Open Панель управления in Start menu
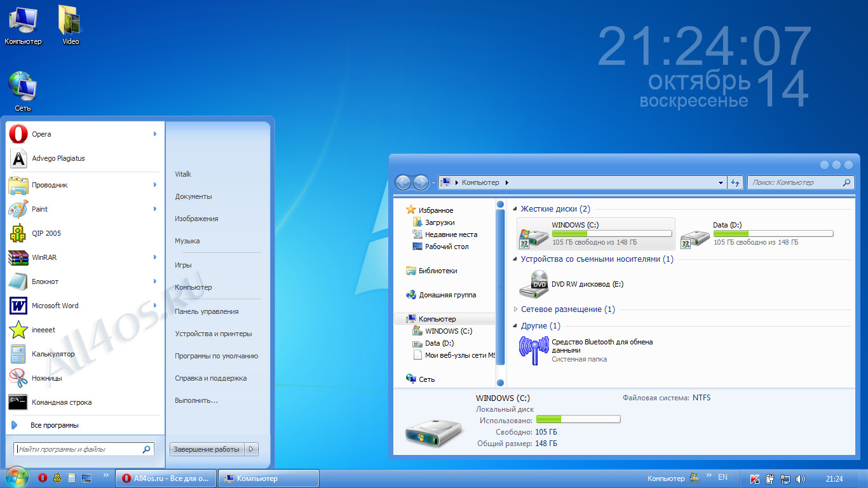Screen dimensions: 868x488 (207, 311)
